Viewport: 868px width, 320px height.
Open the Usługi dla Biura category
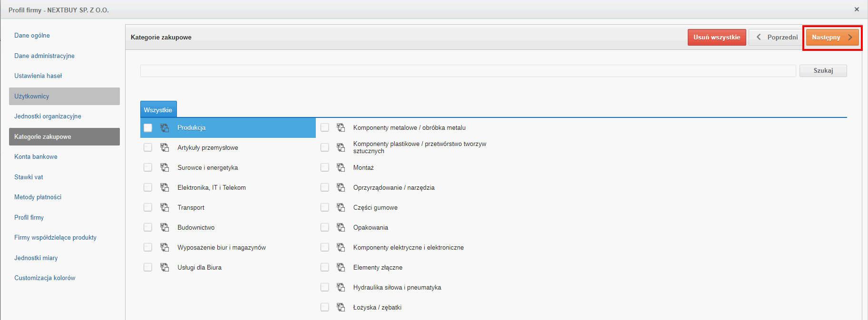pyautogui.click(x=199, y=268)
